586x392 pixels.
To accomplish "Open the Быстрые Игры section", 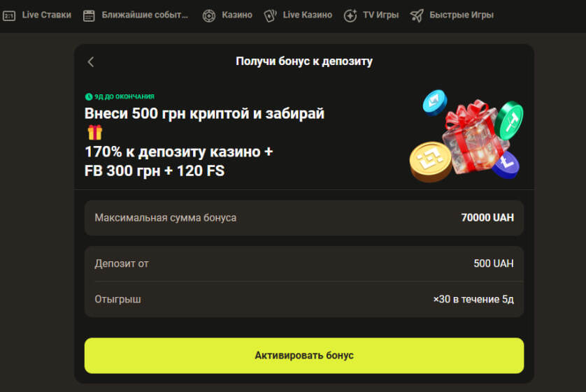I will pyautogui.click(x=462, y=15).
